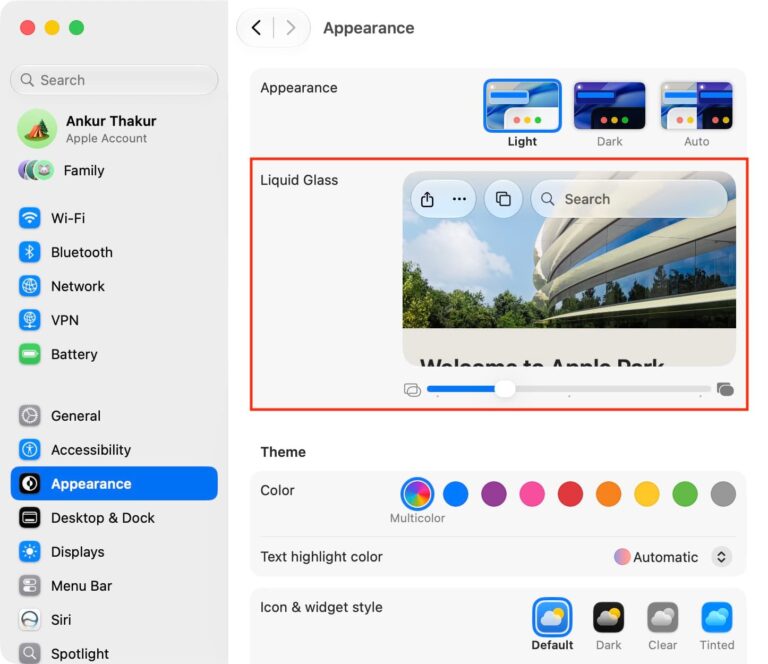Go back with left chevron button
The width and height of the screenshot is (768, 664).
pyautogui.click(x=256, y=27)
